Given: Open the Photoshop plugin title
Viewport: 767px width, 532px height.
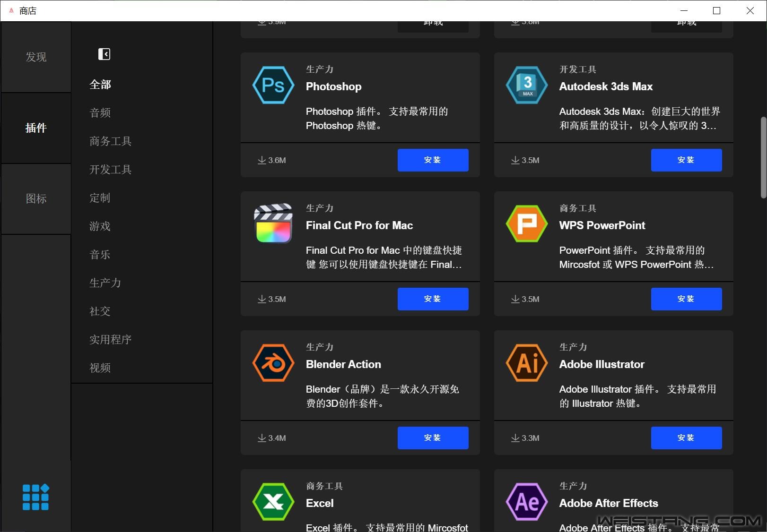Looking at the screenshot, I should (334, 86).
